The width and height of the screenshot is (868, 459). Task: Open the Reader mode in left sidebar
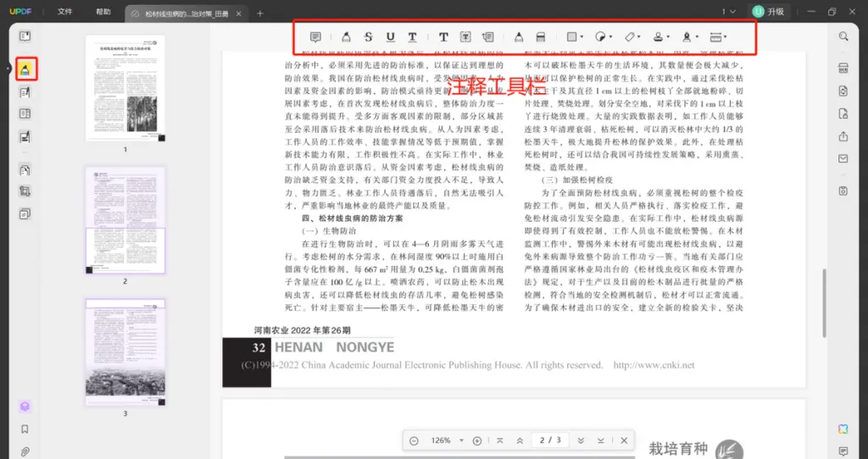point(25,36)
